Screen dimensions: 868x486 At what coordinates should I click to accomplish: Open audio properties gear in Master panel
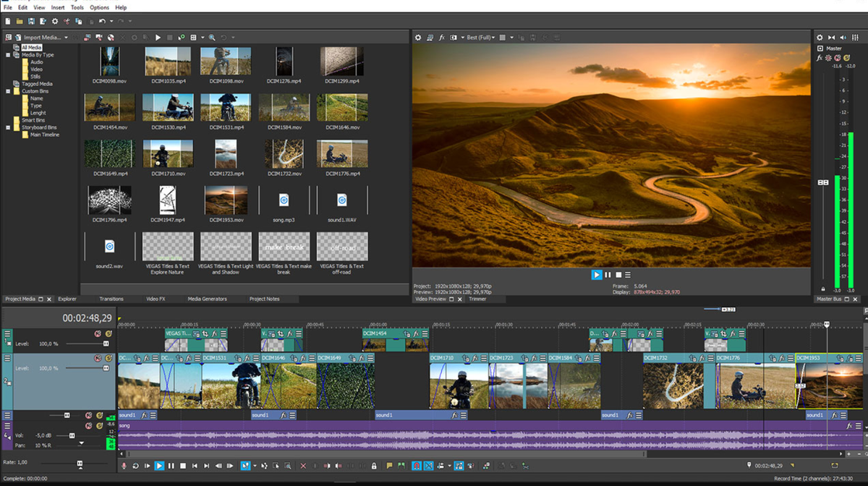point(820,38)
